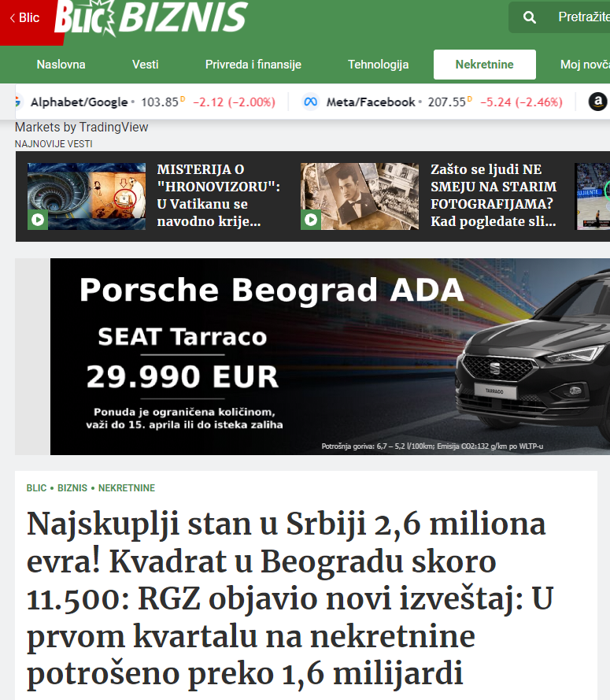Click the BLIC breadcrumb link

[x=36, y=488]
